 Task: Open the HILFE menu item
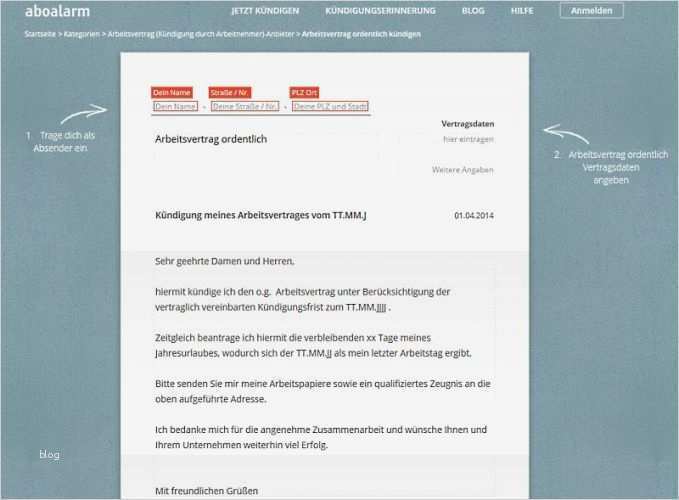point(522,11)
